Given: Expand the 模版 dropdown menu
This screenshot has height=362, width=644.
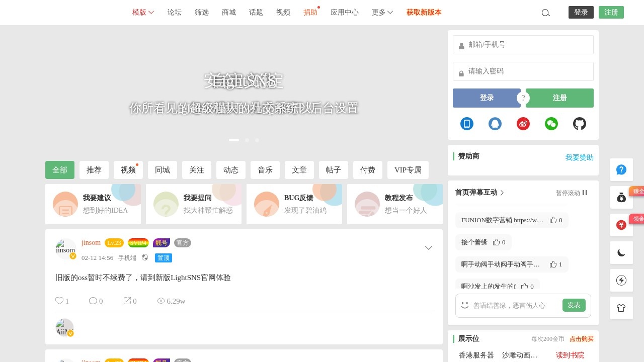Looking at the screenshot, I should [x=143, y=13].
